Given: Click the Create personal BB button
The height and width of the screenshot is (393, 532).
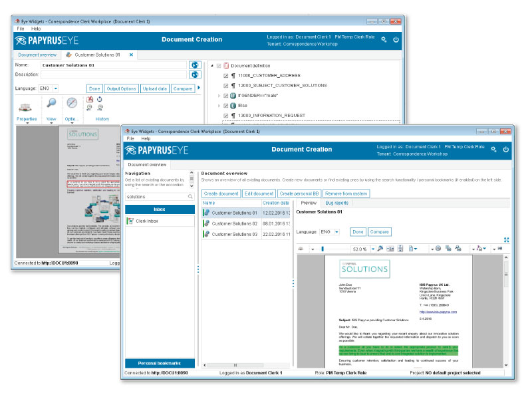Looking at the screenshot, I should point(299,194).
